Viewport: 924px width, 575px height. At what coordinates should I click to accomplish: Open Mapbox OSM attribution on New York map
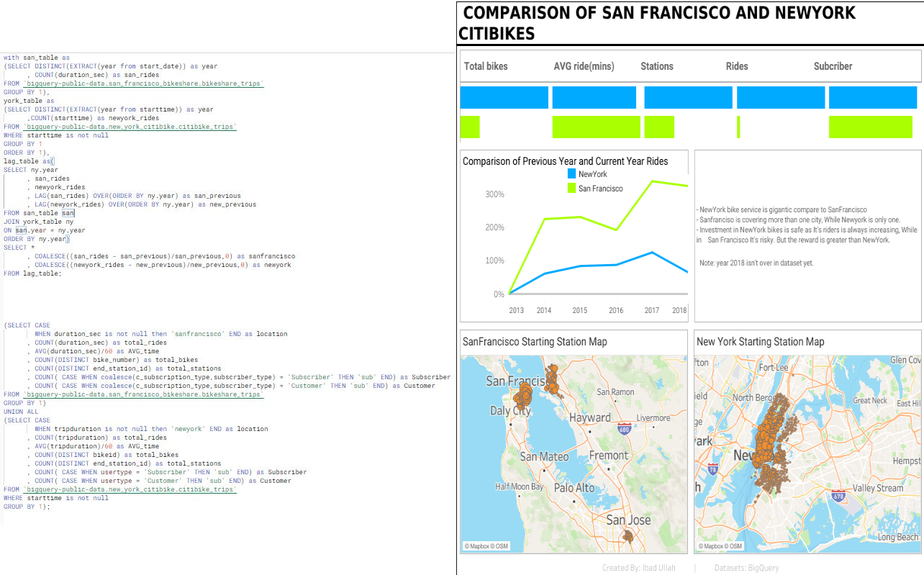tap(720, 546)
